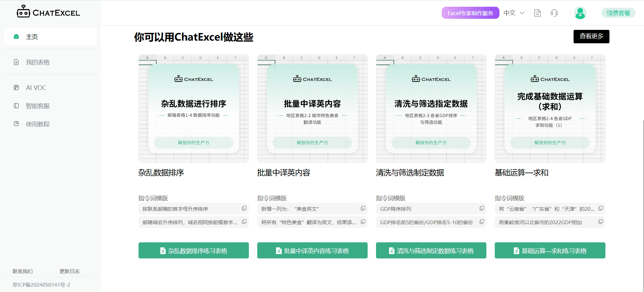
Task: Open 我的表格 in the sidebar
Action: [50, 62]
